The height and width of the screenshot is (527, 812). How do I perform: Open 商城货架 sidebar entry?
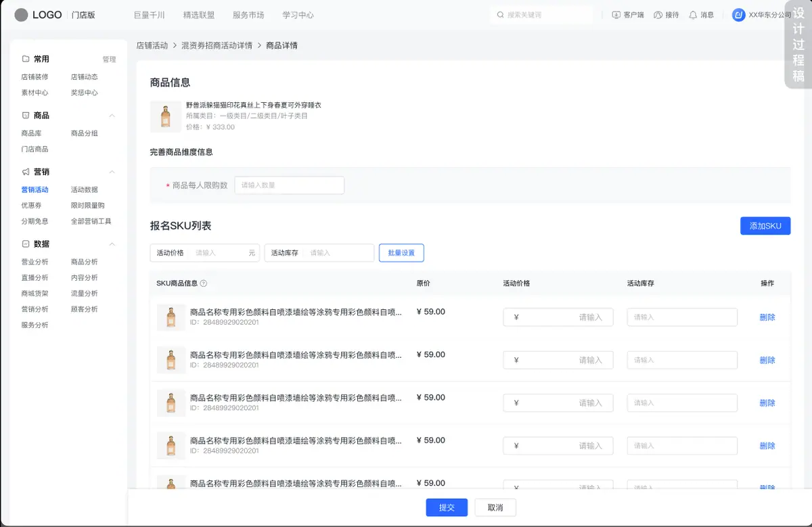(x=35, y=293)
